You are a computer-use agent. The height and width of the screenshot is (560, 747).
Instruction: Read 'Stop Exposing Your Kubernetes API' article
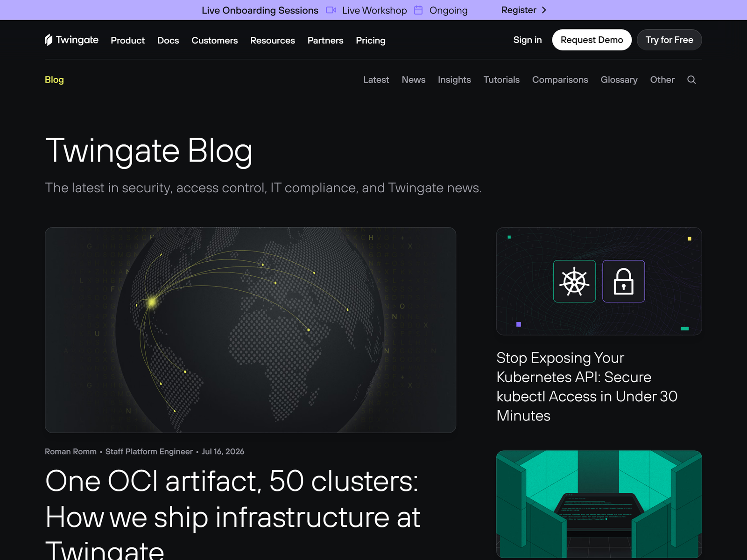click(587, 387)
